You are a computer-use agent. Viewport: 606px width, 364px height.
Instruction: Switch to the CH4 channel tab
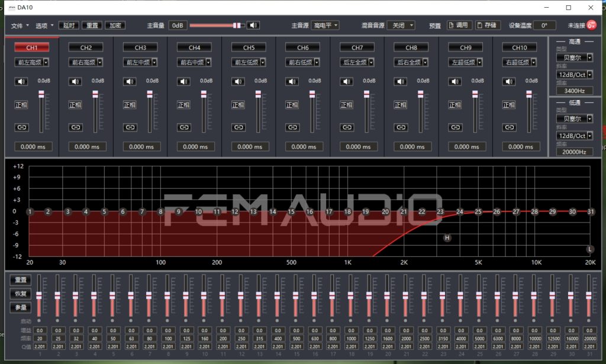(x=194, y=47)
